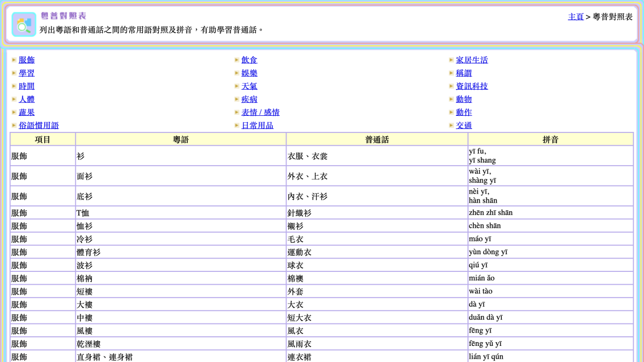Open the 資訊科技 category link

point(472,86)
